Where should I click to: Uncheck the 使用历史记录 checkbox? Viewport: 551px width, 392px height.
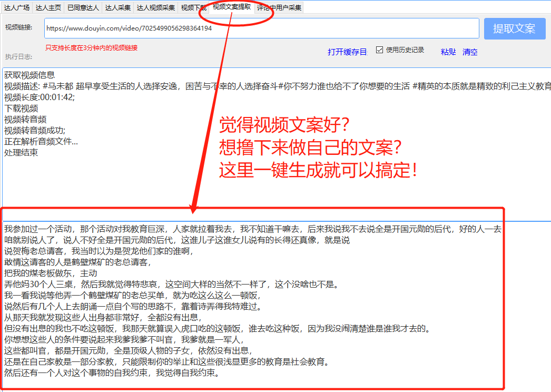coord(379,50)
